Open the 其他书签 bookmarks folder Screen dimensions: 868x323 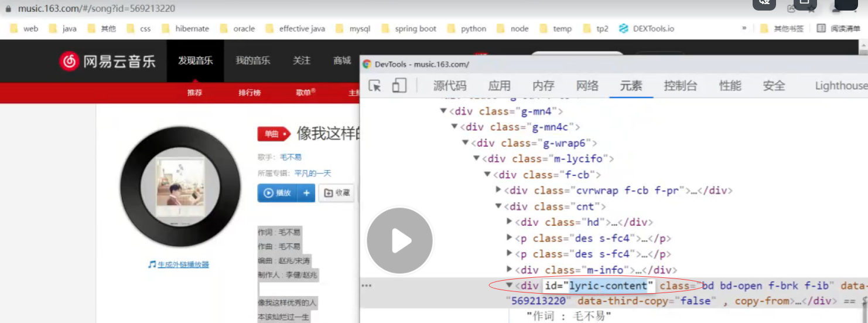click(x=781, y=28)
